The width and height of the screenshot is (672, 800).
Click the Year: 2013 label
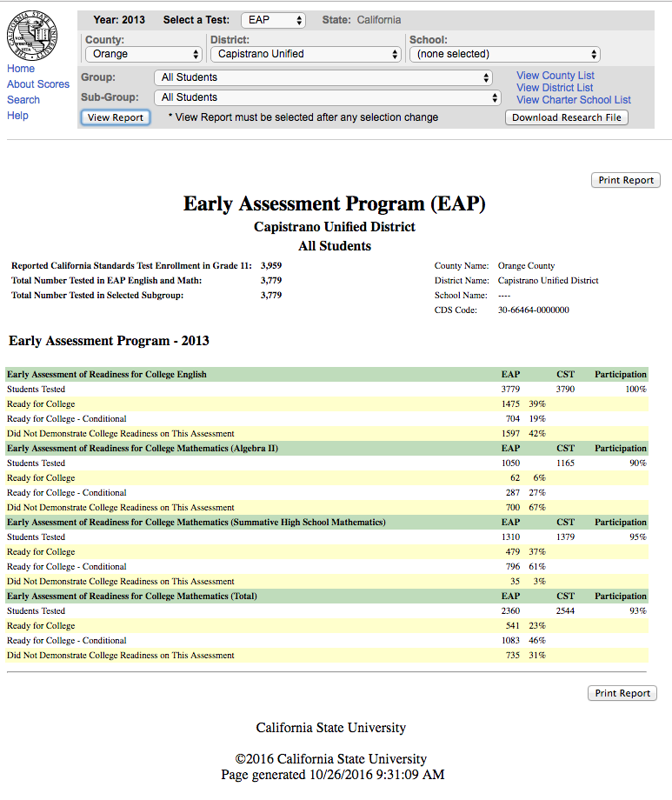(x=119, y=20)
